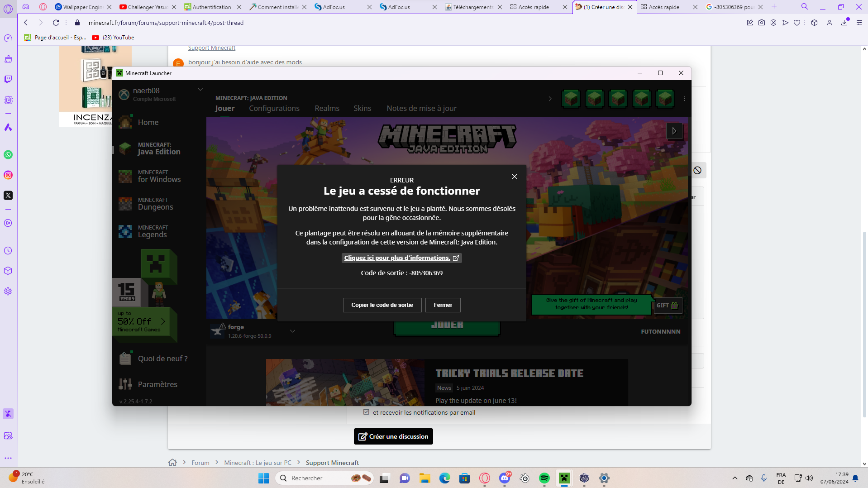Image resolution: width=868 pixels, height=488 pixels.
Task: Click the GIFT button on banner
Action: tap(668, 306)
